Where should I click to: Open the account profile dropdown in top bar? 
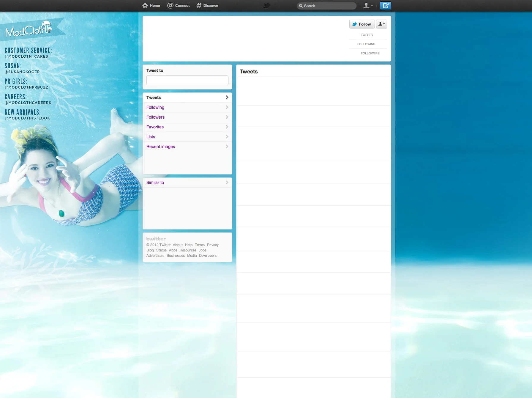pyautogui.click(x=368, y=6)
